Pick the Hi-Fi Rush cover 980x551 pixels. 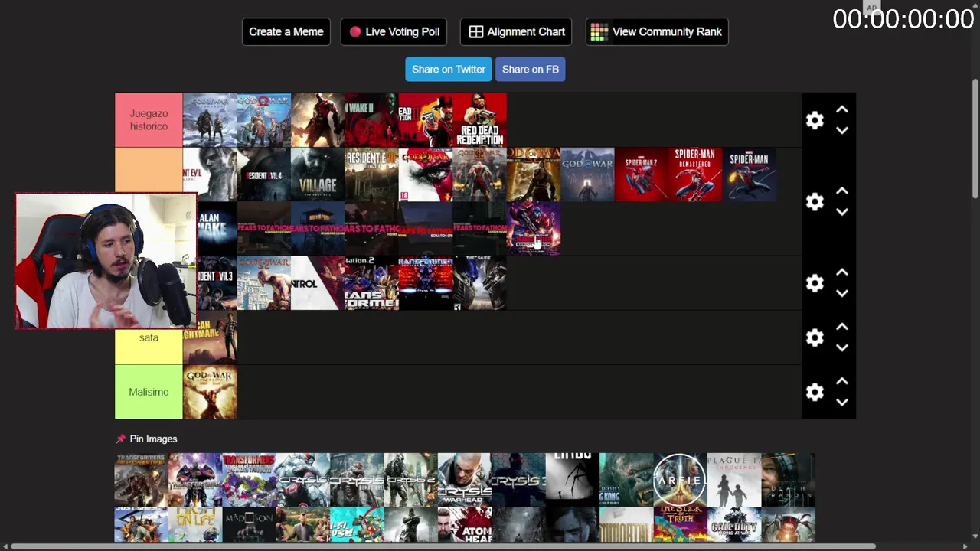357,525
